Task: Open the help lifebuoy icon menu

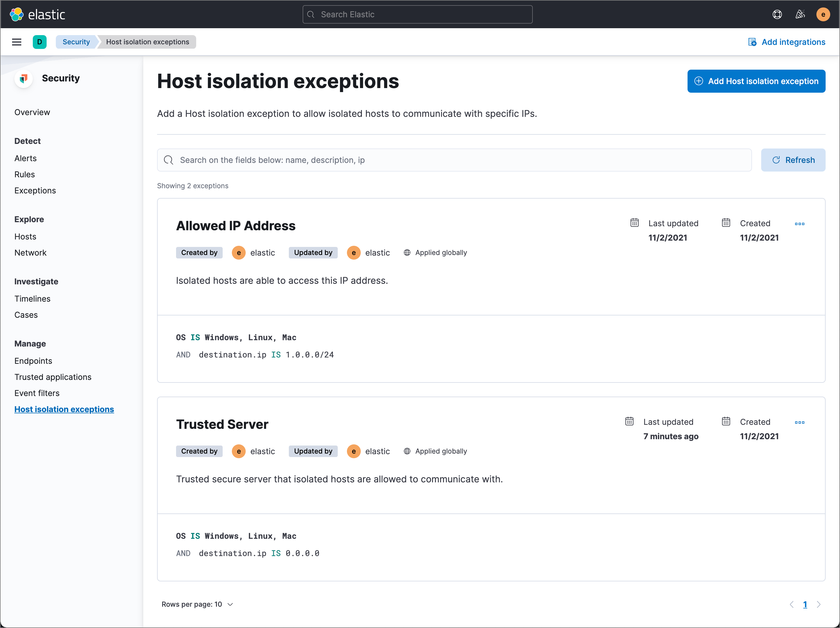Action: click(777, 14)
